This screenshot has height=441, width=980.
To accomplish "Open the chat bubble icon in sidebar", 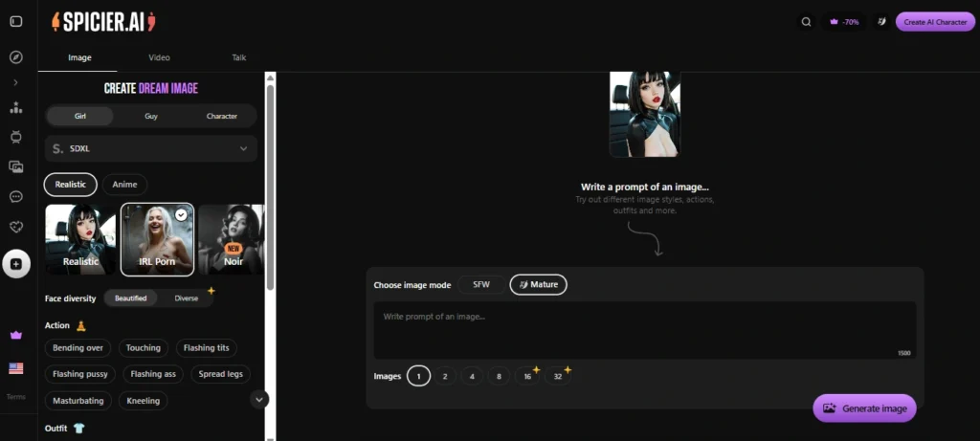I will 16,197.
